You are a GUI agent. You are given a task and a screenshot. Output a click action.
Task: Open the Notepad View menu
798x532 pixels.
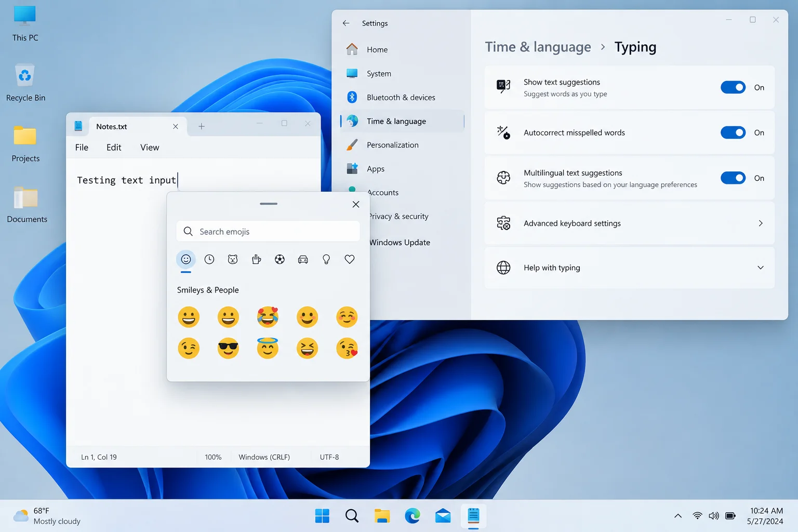(x=150, y=148)
